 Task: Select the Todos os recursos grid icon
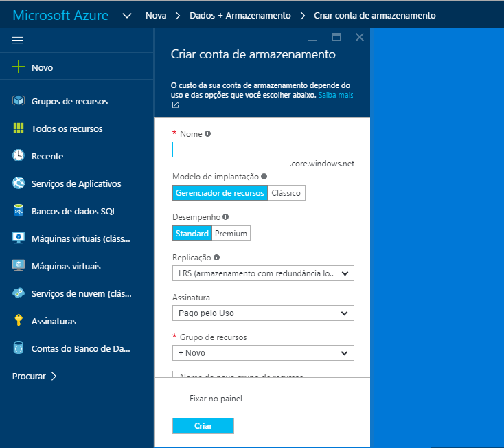19,128
